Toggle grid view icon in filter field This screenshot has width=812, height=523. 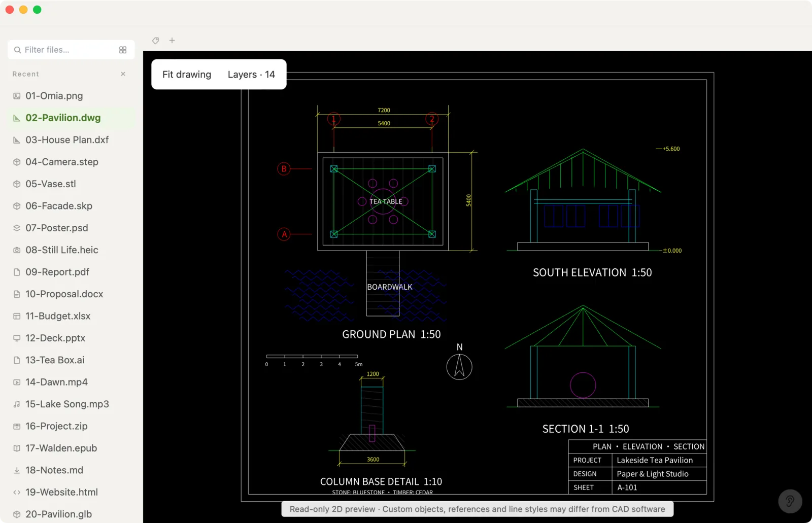coord(123,50)
